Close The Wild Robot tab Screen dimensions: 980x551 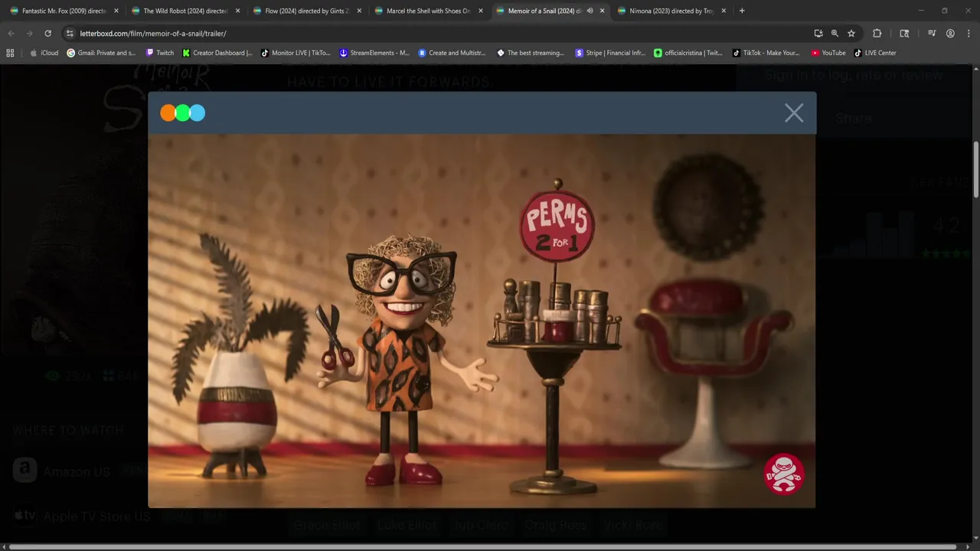coord(238,11)
